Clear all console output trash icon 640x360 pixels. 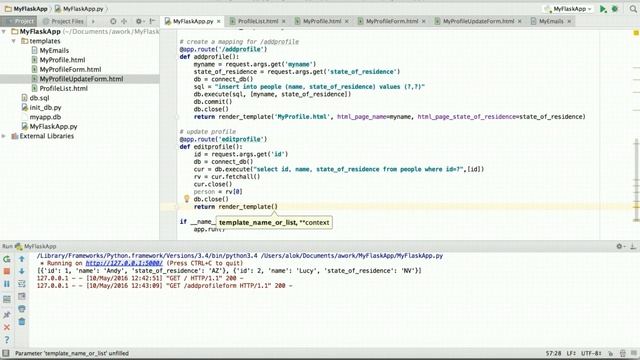(22, 322)
